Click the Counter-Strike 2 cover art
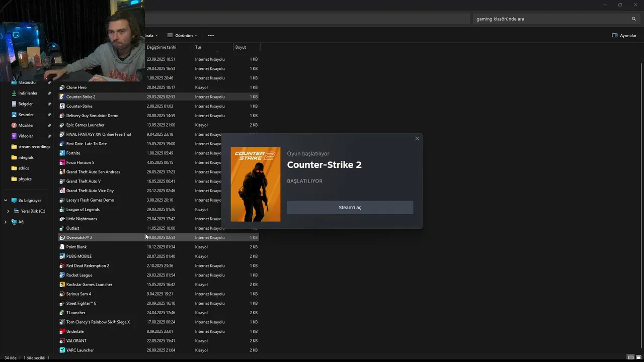 [256, 185]
